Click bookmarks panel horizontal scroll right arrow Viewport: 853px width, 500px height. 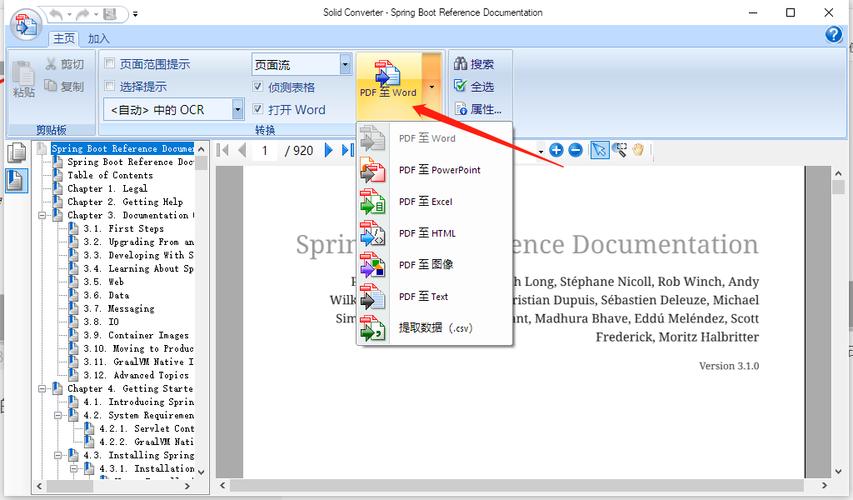(187, 486)
